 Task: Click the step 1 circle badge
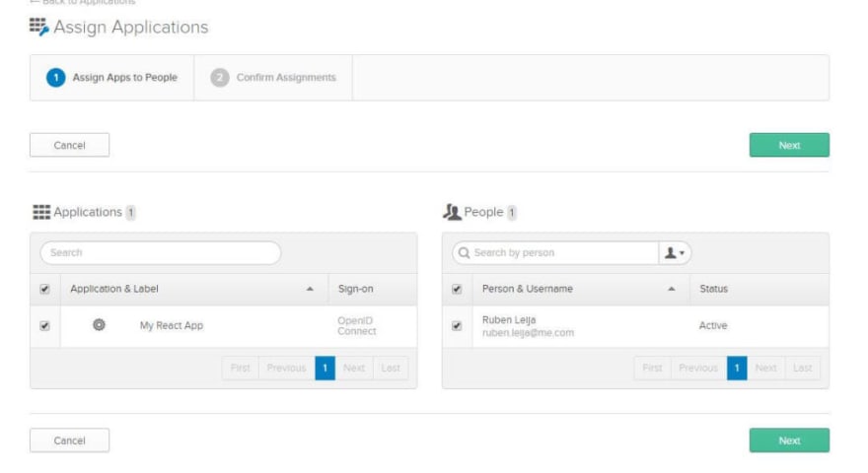(56, 78)
